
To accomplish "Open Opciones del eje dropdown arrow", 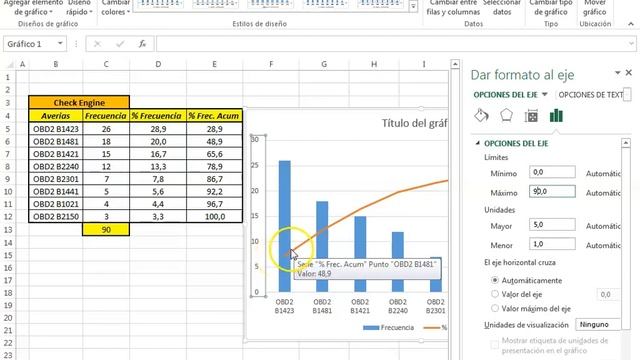I will 544,95.
